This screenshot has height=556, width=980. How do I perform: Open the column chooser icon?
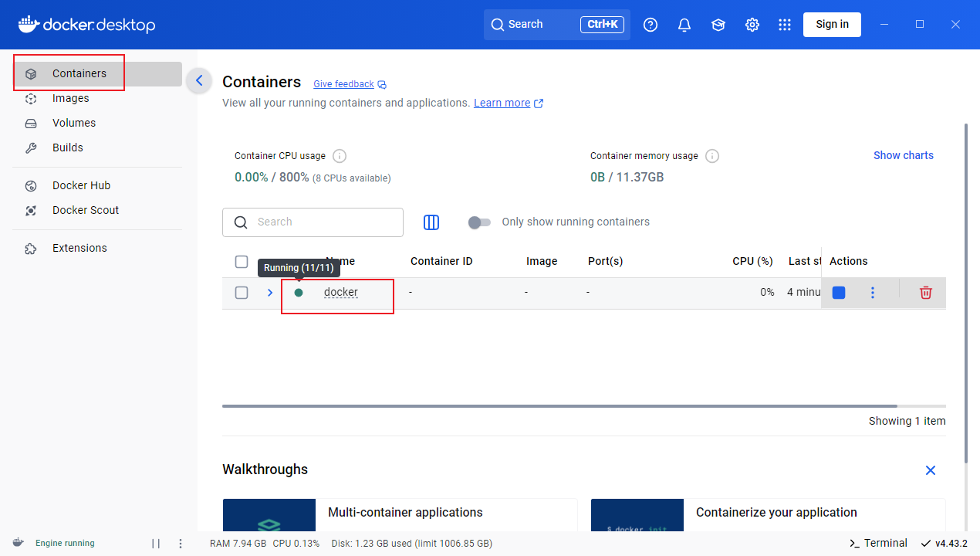click(431, 222)
